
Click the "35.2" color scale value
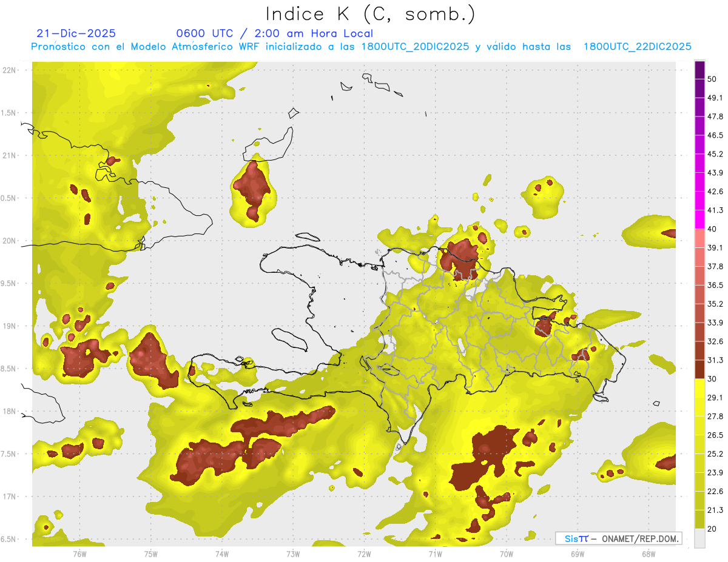pos(715,304)
